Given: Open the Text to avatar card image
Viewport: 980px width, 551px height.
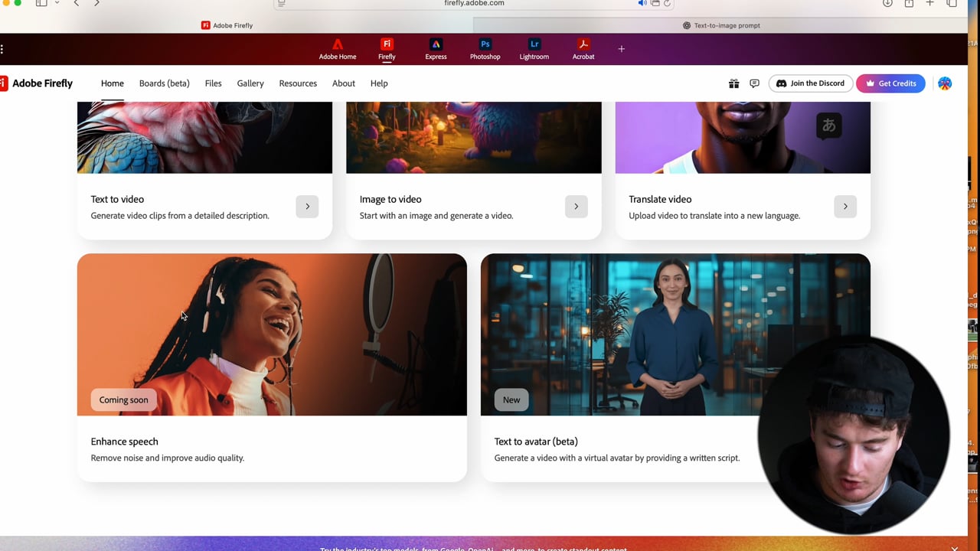Looking at the screenshot, I should click(x=675, y=334).
